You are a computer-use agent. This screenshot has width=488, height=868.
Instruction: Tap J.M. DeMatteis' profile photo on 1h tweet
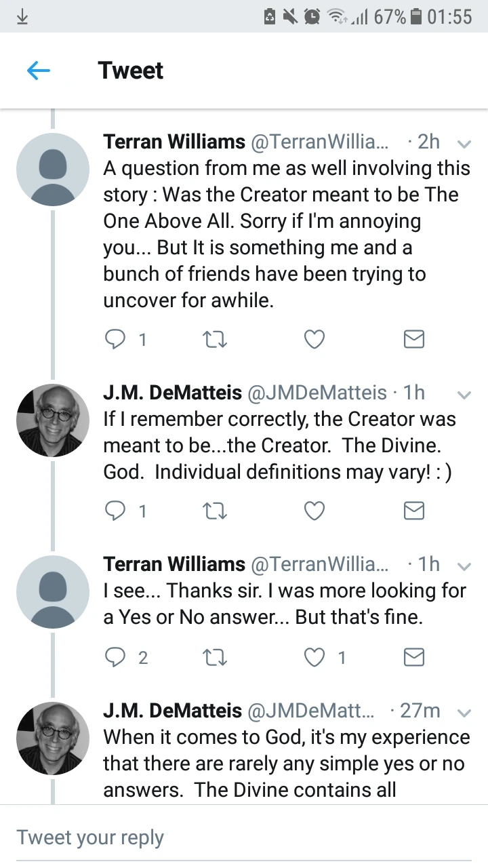pyautogui.click(x=53, y=420)
